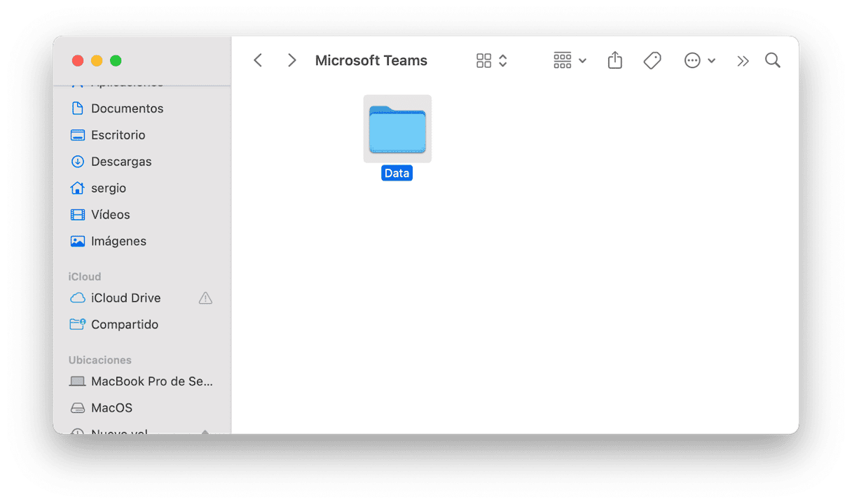852x504 pixels.
Task: Zoom window with green button
Action: (x=116, y=61)
